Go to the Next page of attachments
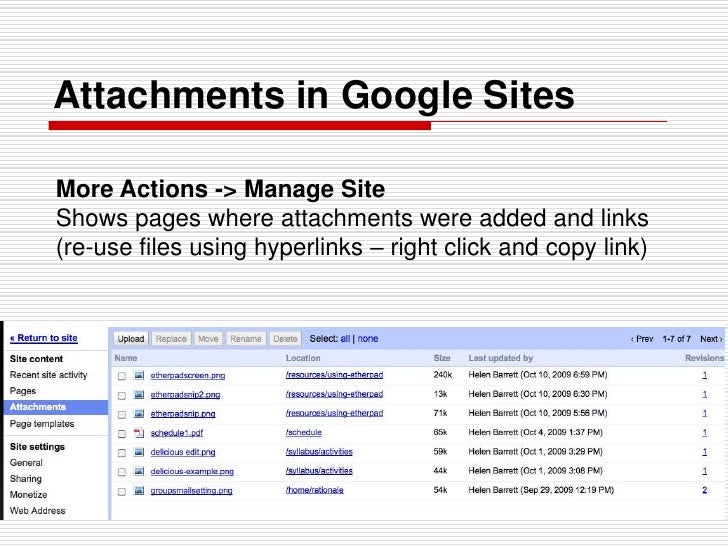This screenshot has width=728, height=546. [x=711, y=339]
